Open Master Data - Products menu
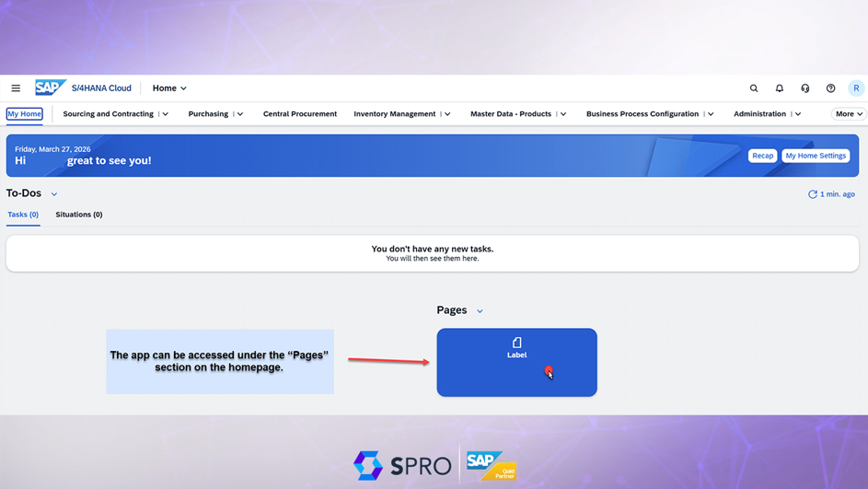The width and height of the screenshot is (868, 489). (x=511, y=113)
